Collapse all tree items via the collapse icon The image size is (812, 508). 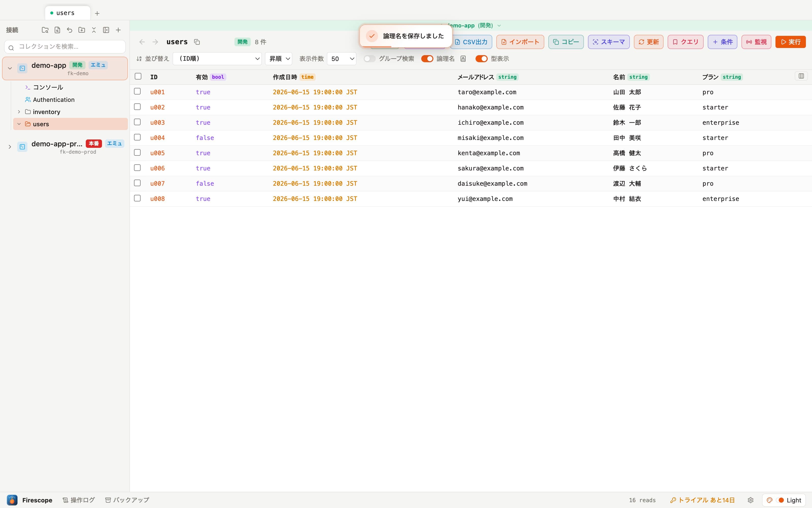(94, 30)
